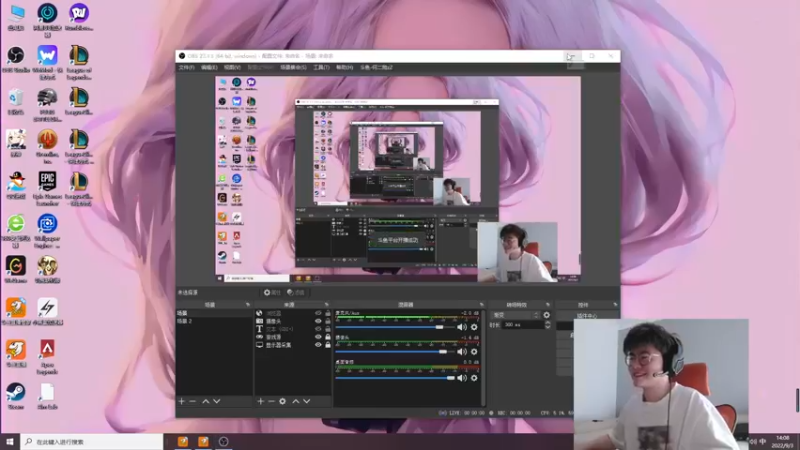Click the 插件中心 button in controls
This screenshot has height=450, width=800.
click(x=587, y=316)
